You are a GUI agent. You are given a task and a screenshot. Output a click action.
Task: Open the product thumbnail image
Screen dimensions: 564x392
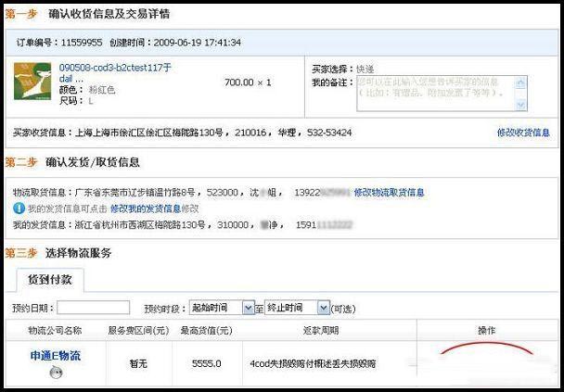point(32,82)
